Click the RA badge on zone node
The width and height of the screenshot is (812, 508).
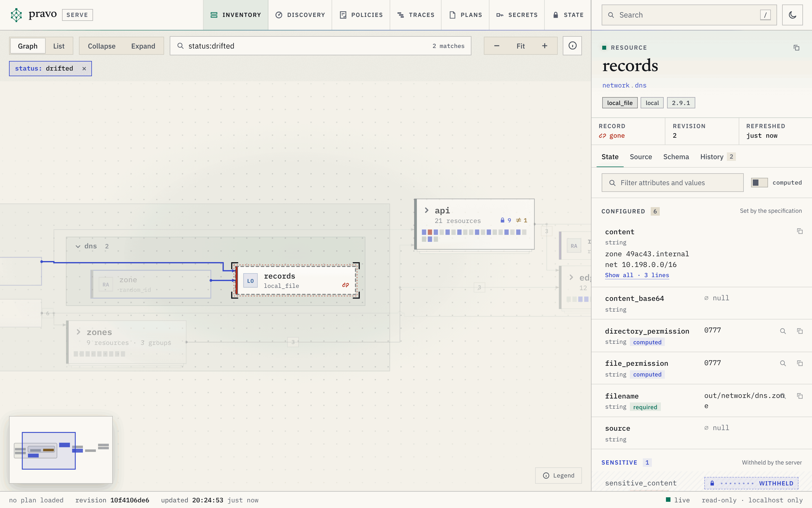click(x=106, y=284)
